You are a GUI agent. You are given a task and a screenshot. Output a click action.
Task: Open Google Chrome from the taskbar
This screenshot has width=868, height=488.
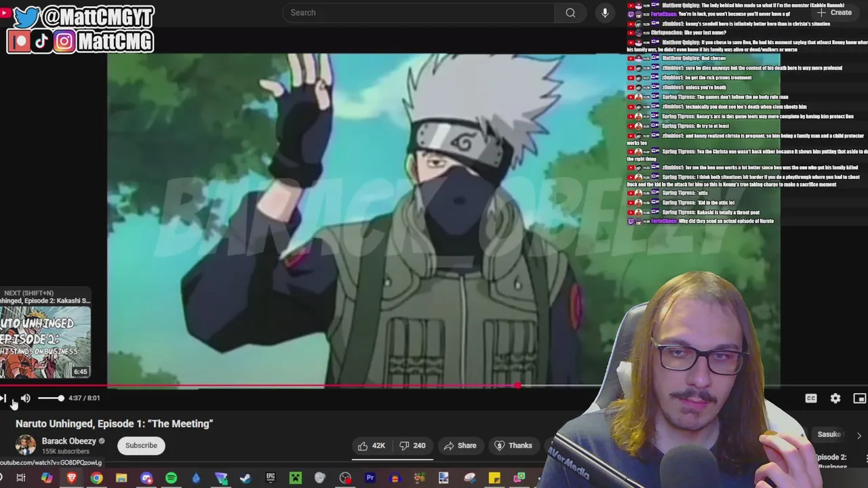[96, 479]
